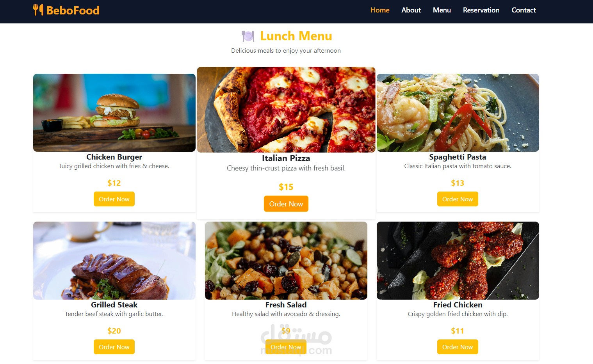Navigate to Reservation page
Screen dimensions: 593x364
coord(481,10)
